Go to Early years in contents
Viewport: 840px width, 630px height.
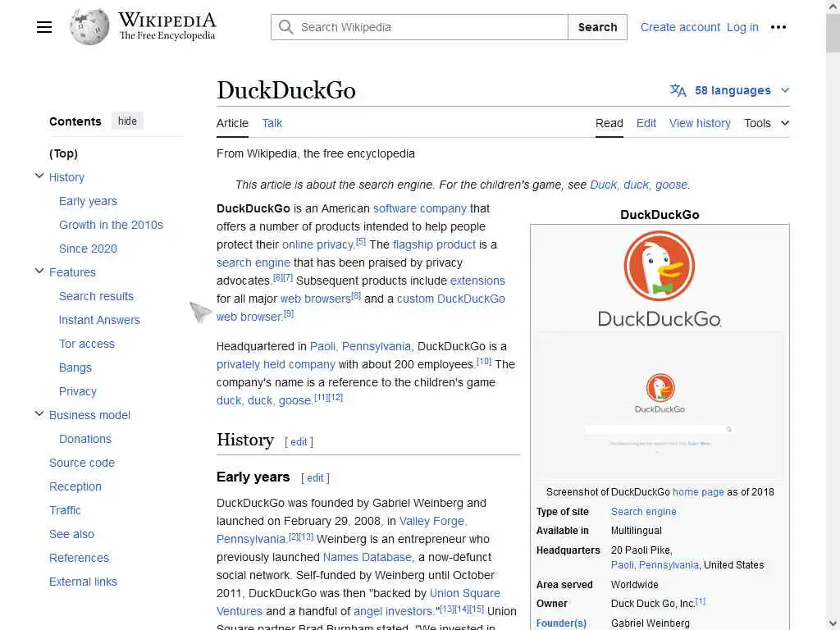(x=88, y=201)
